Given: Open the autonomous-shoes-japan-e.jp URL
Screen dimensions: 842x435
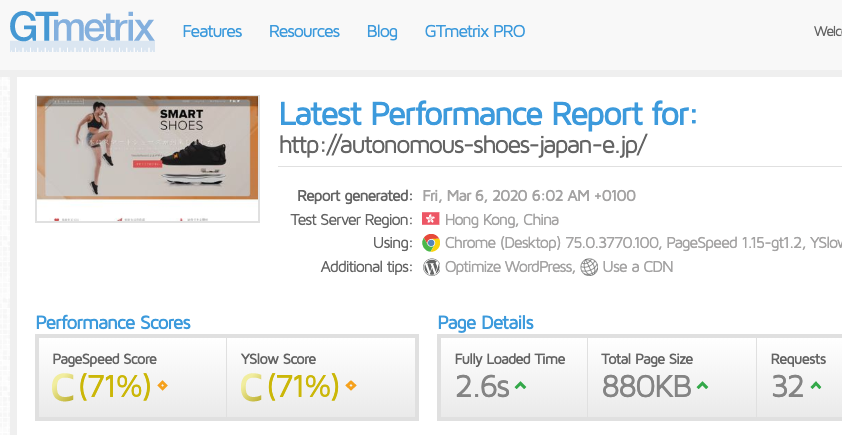Looking at the screenshot, I should pyautogui.click(x=463, y=144).
